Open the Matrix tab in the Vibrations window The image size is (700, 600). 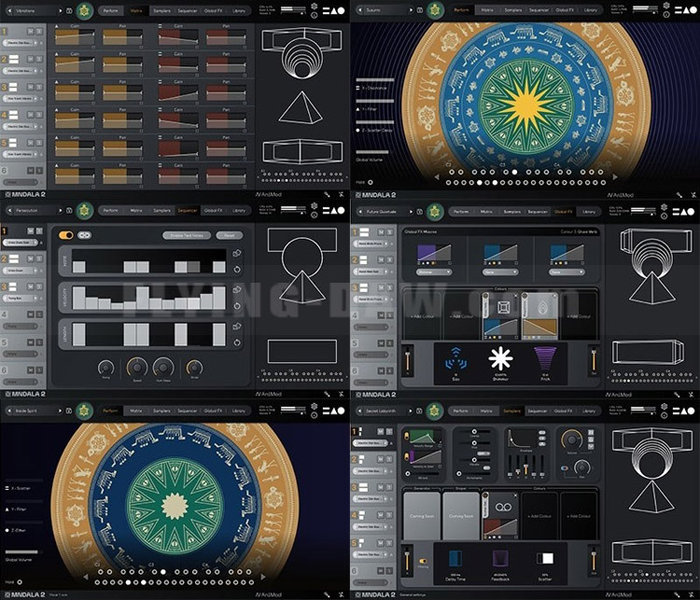[136, 10]
